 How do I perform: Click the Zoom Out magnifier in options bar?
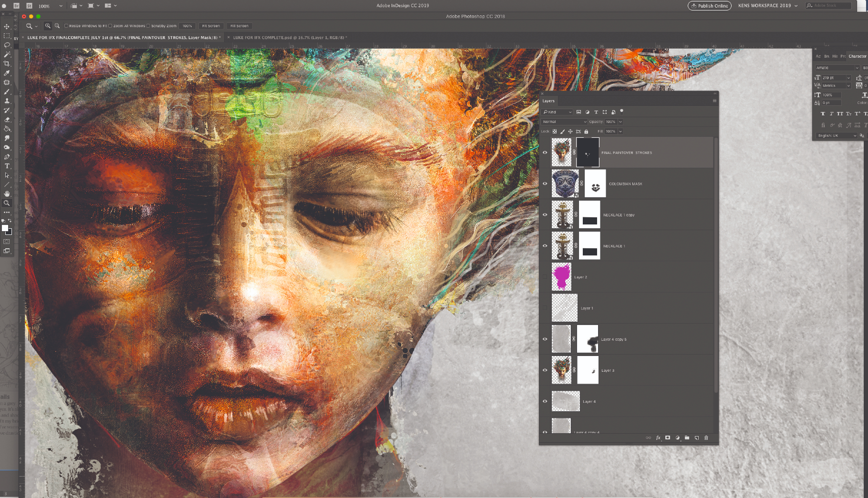[x=57, y=26]
